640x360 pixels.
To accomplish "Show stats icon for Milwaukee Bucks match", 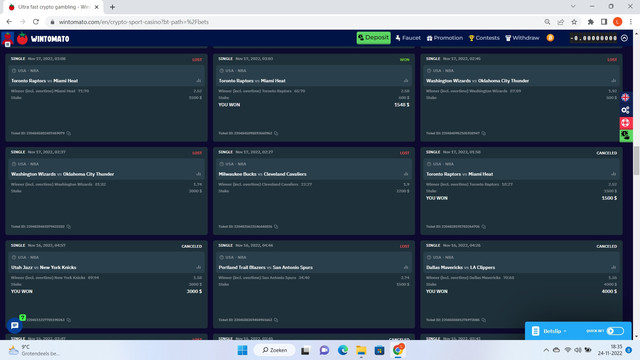I will click(406, 174).
